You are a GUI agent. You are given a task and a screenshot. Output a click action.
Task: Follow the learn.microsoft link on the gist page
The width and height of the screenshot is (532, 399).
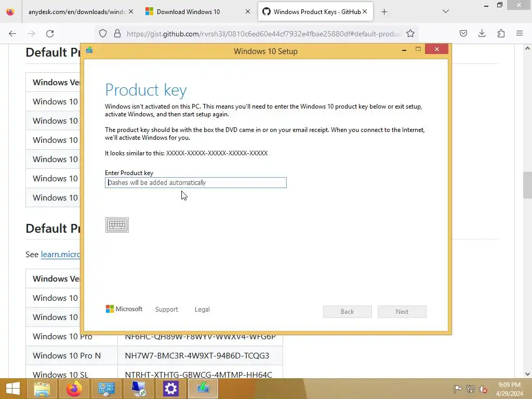(60, 254)
